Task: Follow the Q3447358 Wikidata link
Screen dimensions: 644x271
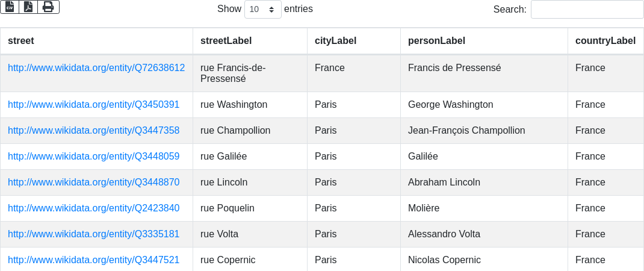Action: coord(93,131)
